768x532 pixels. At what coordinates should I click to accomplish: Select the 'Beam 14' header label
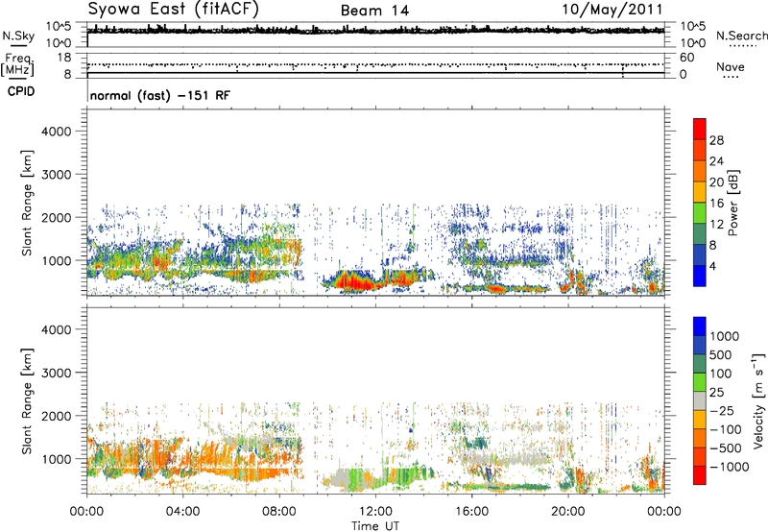(374, 11)
